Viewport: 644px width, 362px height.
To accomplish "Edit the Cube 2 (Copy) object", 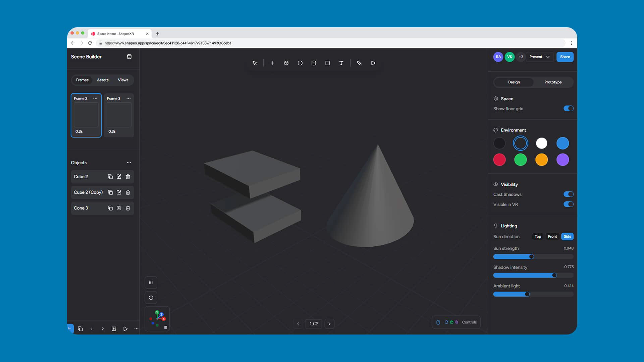I will (119, 192).
